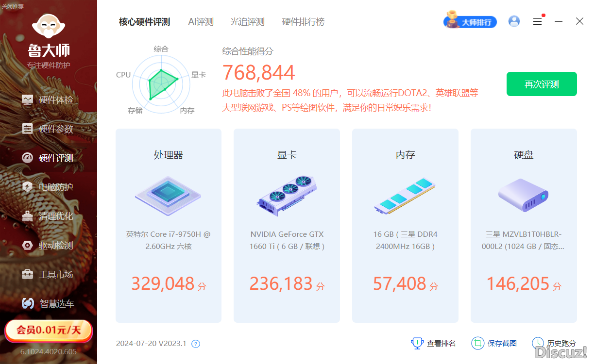595x364 pixels.
Task: Click the 内存 score 57,408
Action: coord(400,284)
